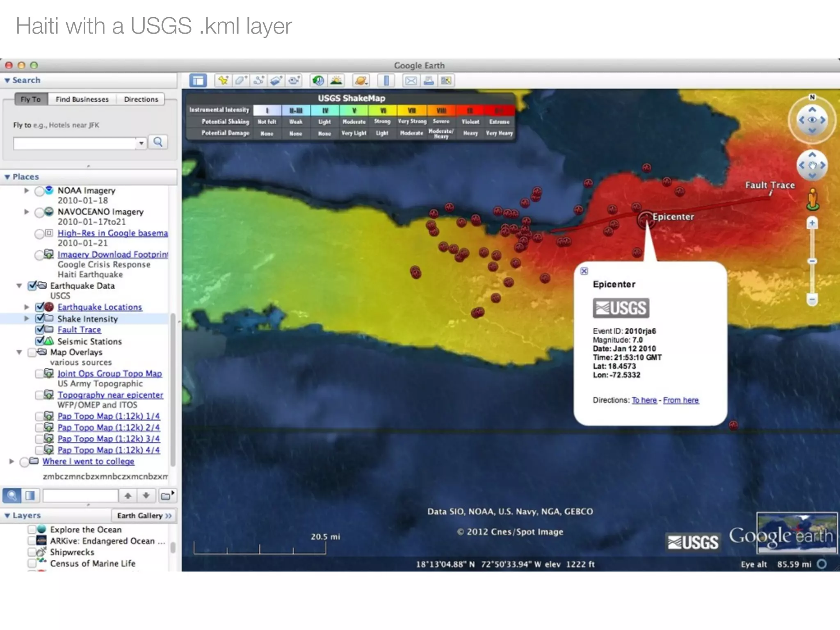Open Topography near epicenter link
The image size is (840, 630).
110,395
